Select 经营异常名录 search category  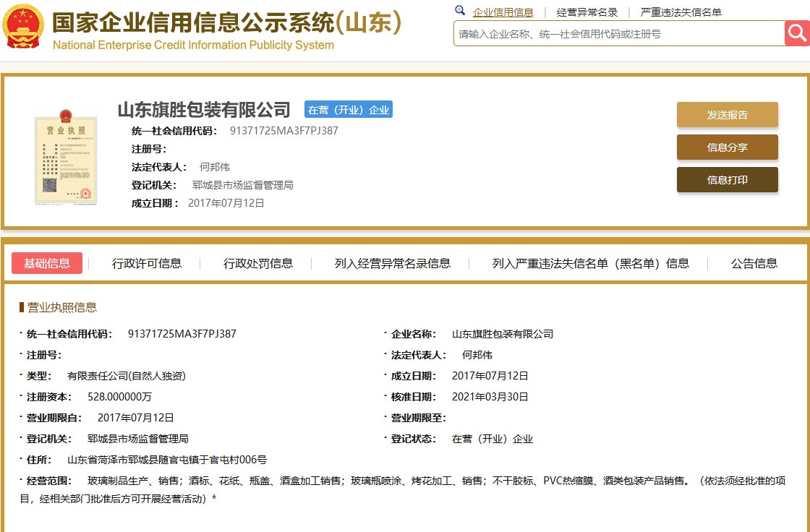pyautogui.click(x=587, y=12)
